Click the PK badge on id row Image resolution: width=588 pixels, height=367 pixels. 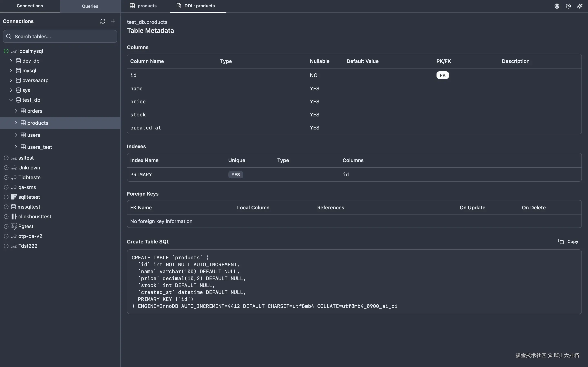pos(442,75)
